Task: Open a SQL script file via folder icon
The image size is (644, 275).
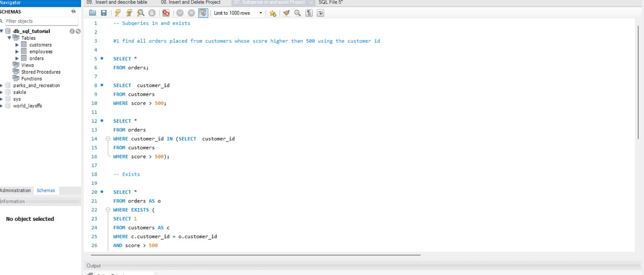Action: [93, 13]
